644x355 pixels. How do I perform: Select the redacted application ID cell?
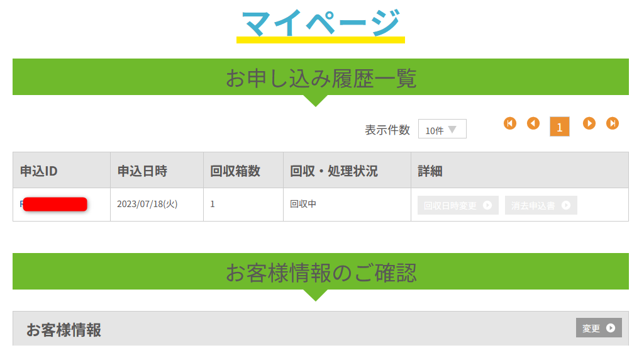coord(55,205)
